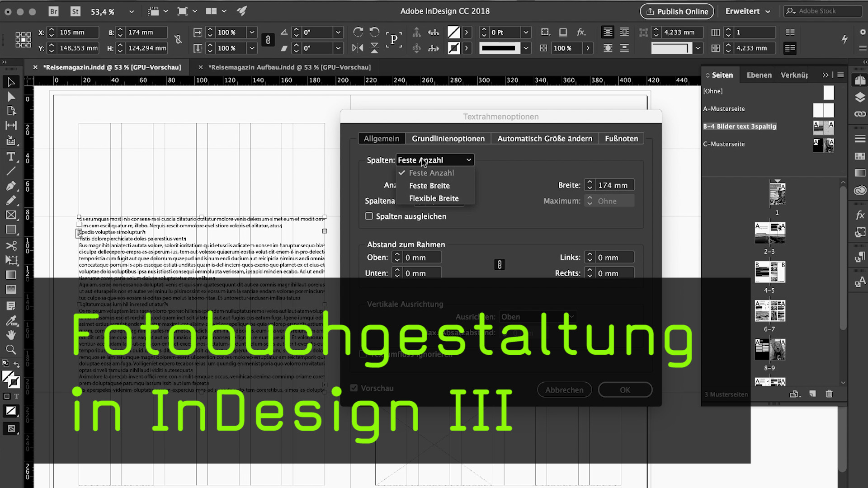This screenshot has width=868, height=488.
Task: Select the Eyedropper tool
Action: (x=11, y=321)
